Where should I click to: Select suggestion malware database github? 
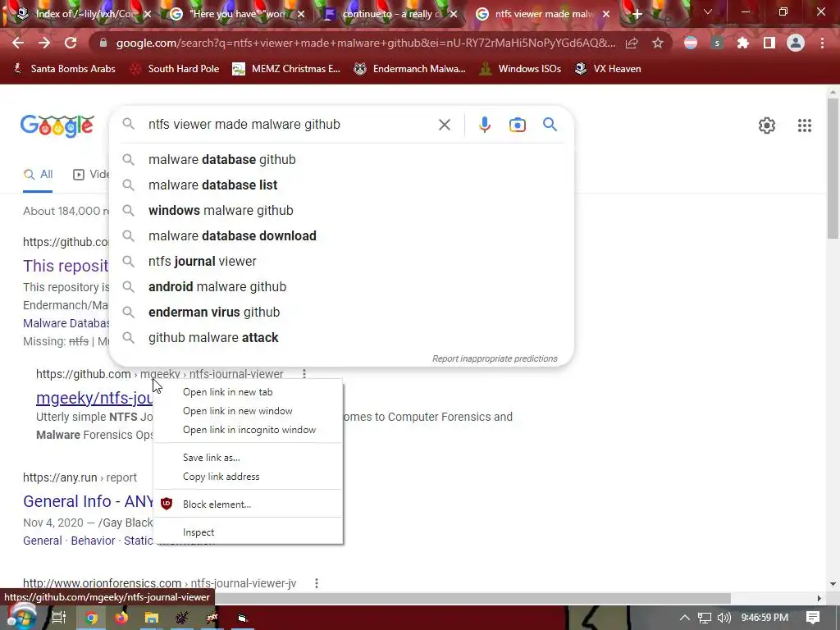[x=341, y=160]
